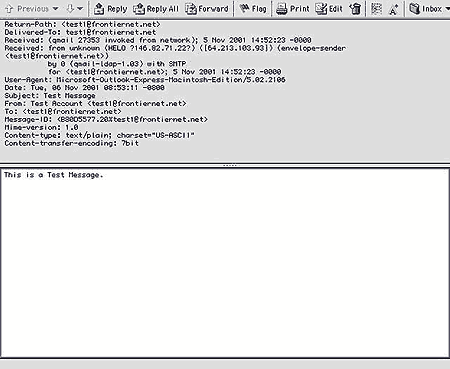Viewport: 450px width, 369px height.
Task: Click the Subject: Test Message line
Action: point(50,96)
